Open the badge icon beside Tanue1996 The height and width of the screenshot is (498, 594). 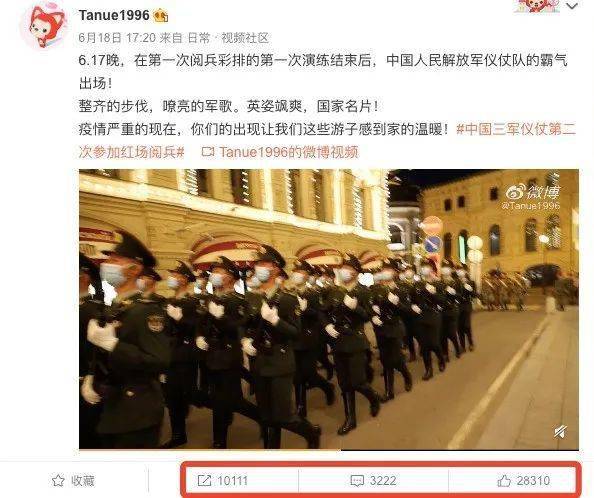click(161, 16)
